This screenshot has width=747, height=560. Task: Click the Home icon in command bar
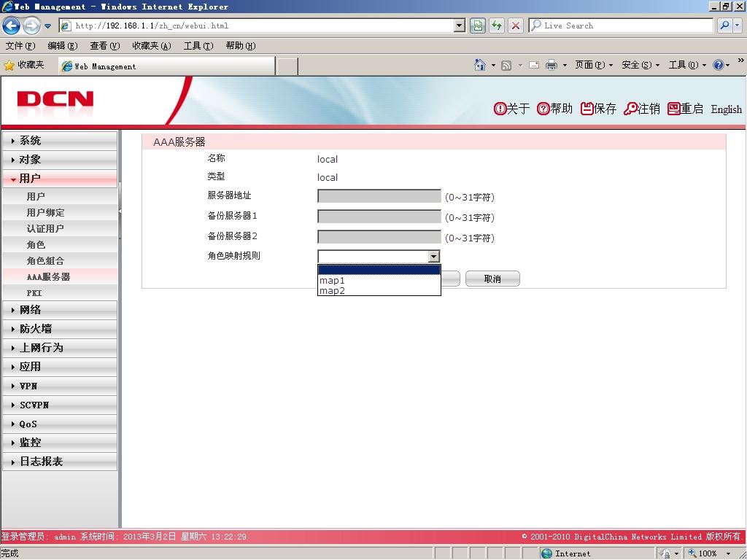480,65
